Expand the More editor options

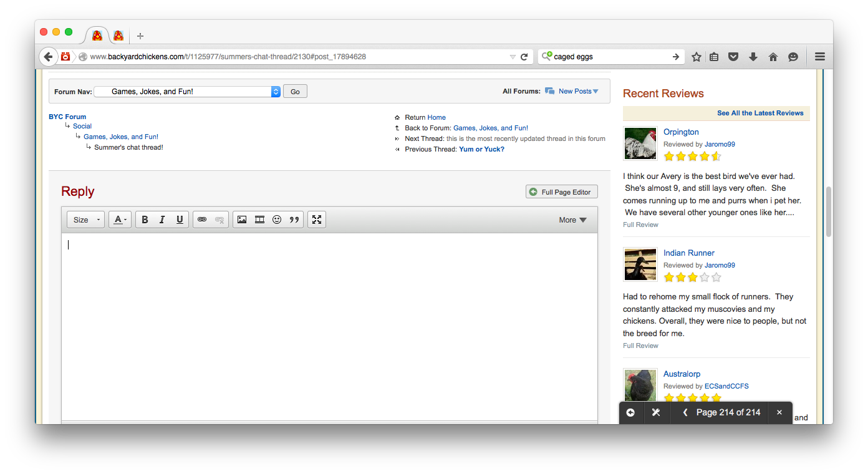point(572,220)
